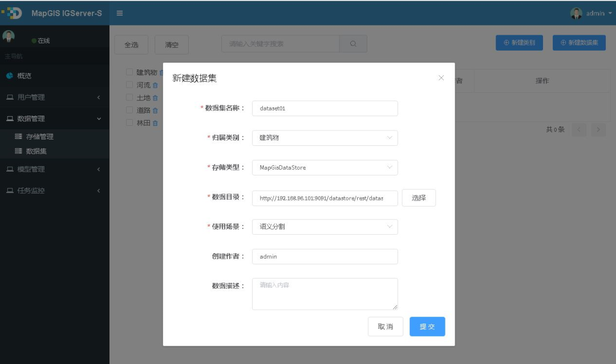Delete the 建筑物 category via trash icon
This screenshot has width=616, height=364.
point(161,73)
